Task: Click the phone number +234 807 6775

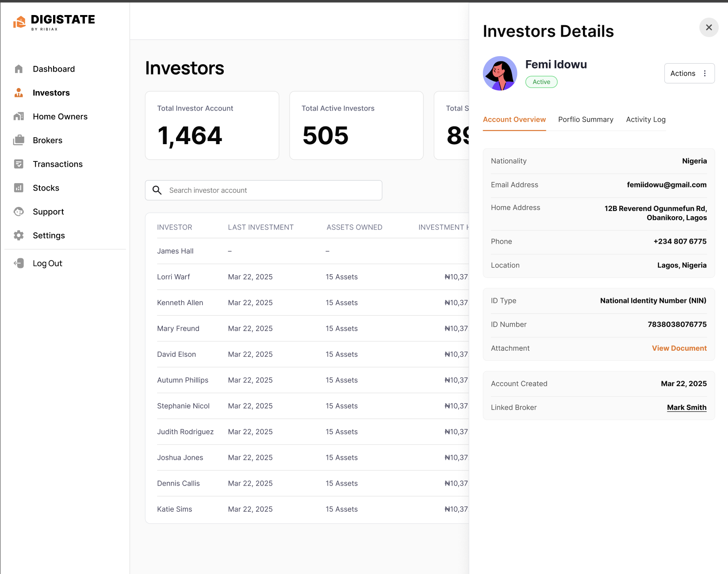Action: coord(680,241)
